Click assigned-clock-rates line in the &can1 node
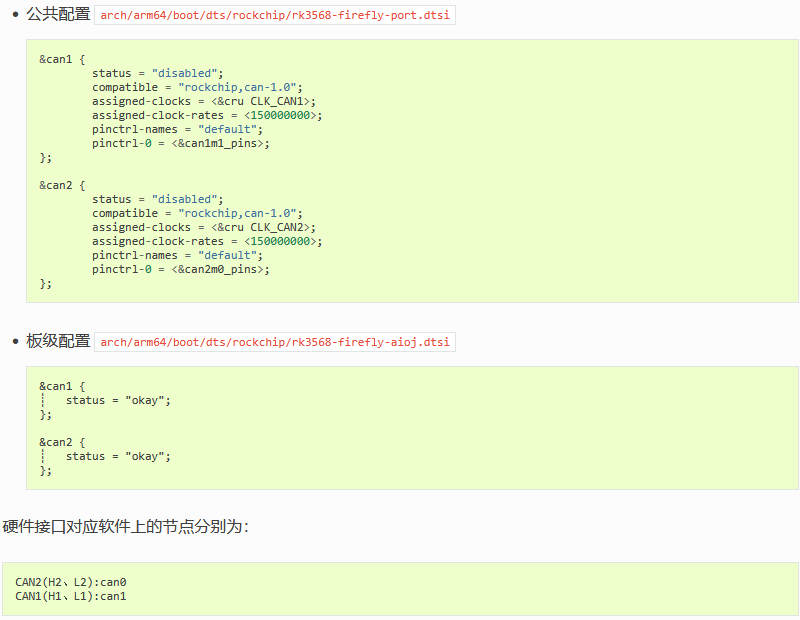 207,115
